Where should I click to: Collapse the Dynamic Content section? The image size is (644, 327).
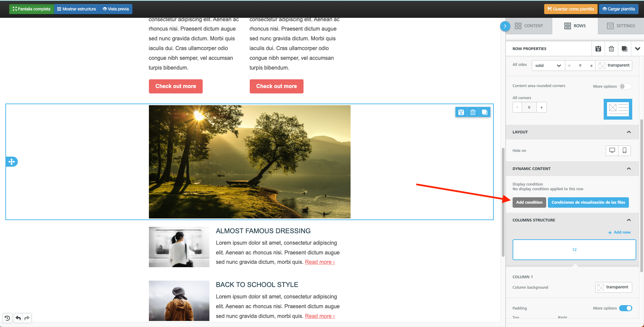click(629, 169)
